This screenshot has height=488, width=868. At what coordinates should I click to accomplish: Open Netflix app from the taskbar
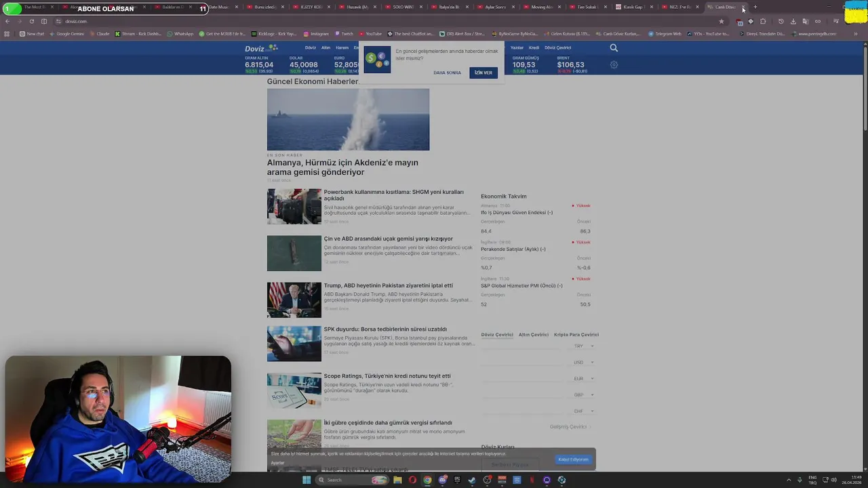pos(532,480)
